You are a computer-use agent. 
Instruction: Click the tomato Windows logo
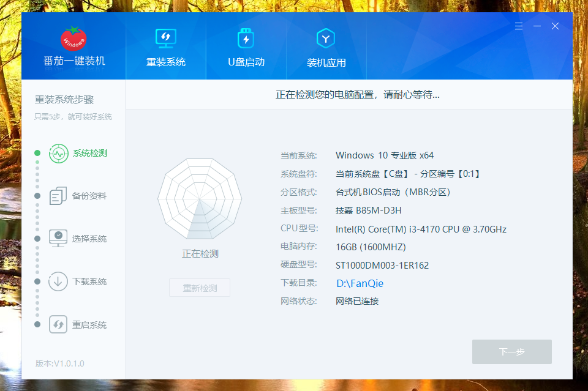click(73, 39)
